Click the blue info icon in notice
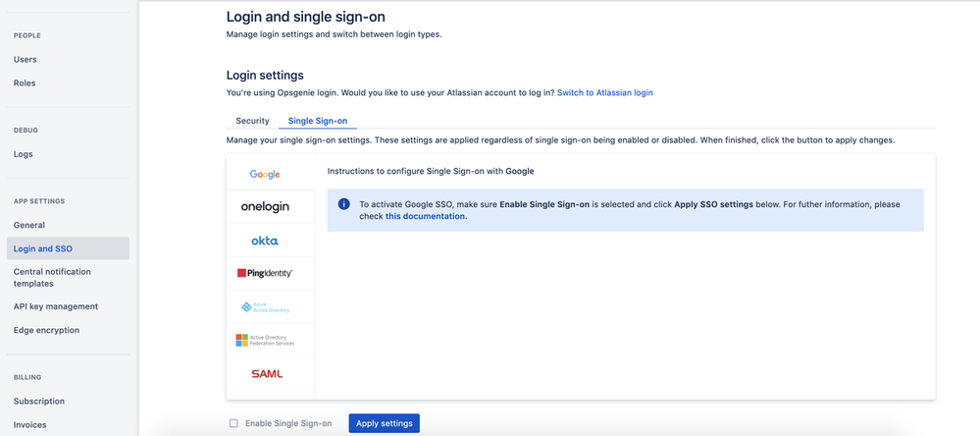Image resolution: width=980 pixels, height=436 pixels. click(x=343, y=204)
